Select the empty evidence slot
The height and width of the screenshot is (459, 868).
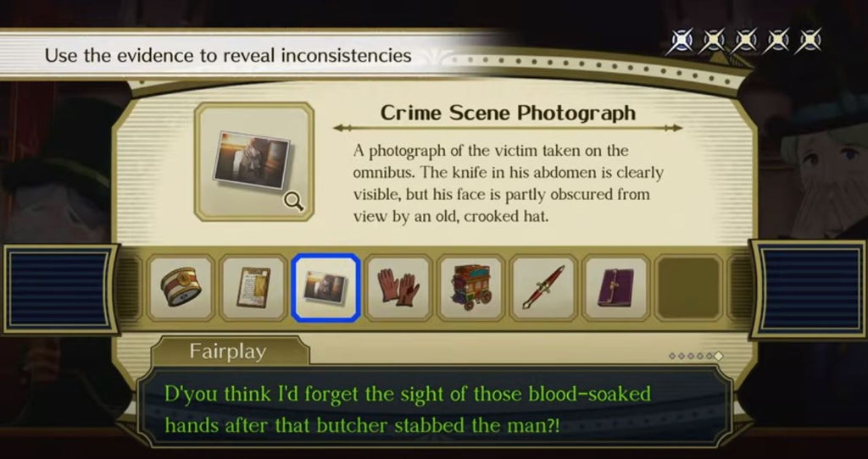point(688,288)
